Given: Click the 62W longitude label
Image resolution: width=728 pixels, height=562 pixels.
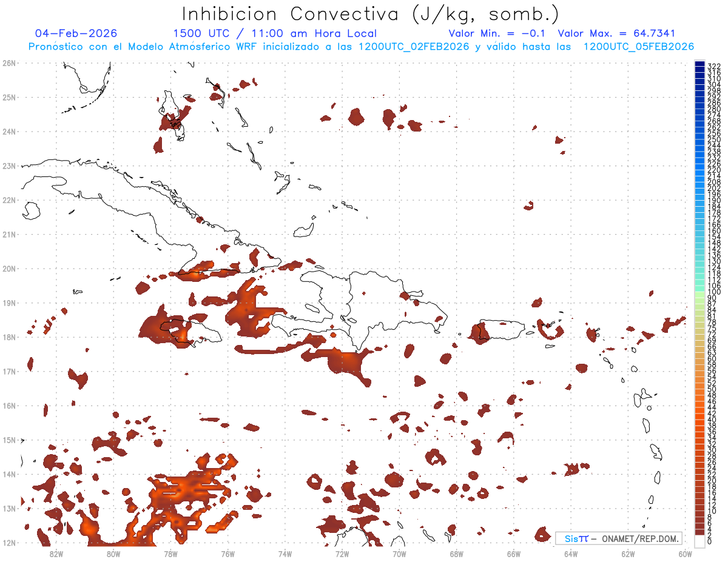Looking at the screenshot, I should pyautogui.click(x=628, y=554).
